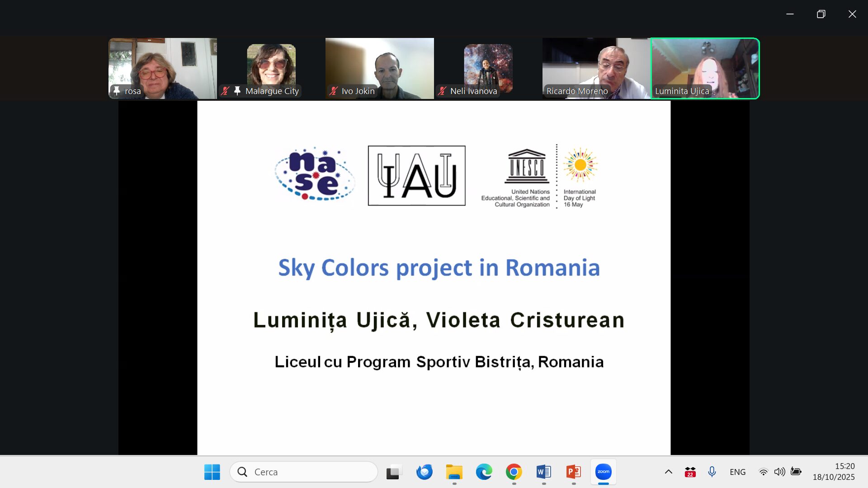
Task: Open Zoom from the taskbar
Action: [x=603, y=472]
